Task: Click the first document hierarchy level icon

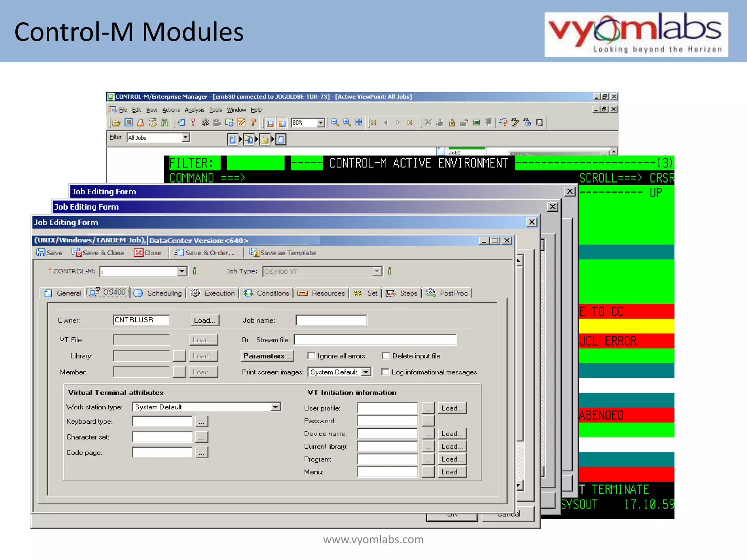Action: coord(232,140)
